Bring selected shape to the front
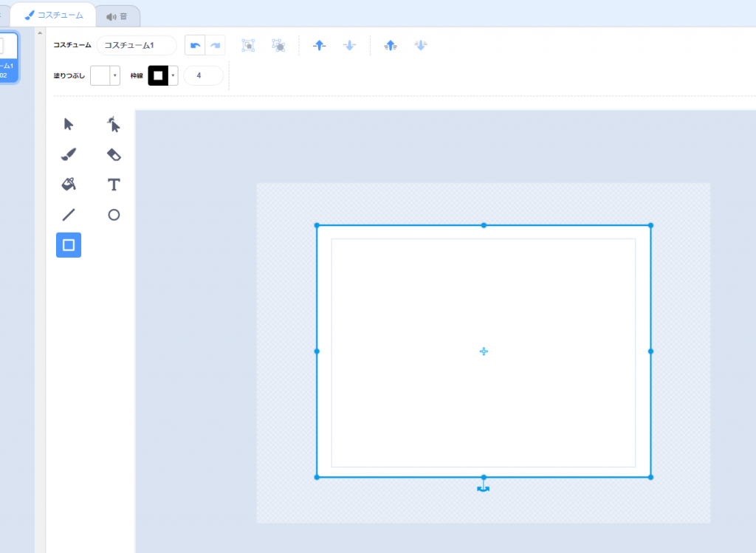756x553 pixels. (x=391, y=46)
